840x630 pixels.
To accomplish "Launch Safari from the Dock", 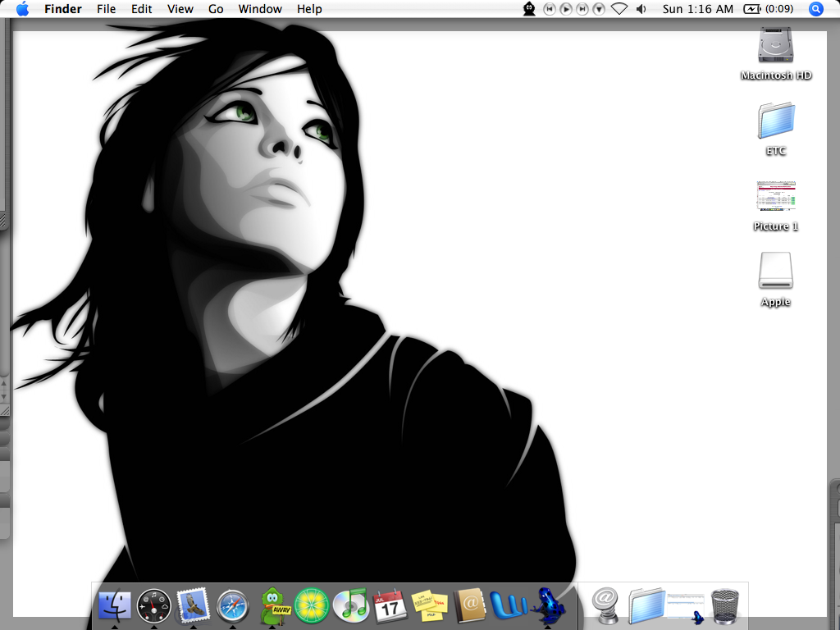I will pyautogui.click(x=232, y=606).
